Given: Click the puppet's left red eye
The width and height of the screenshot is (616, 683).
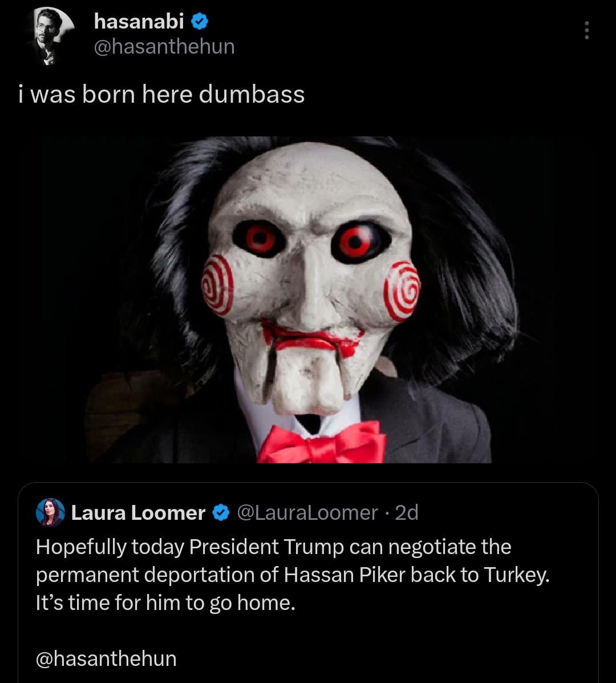Looking at the screenshot, I should pyautogui.click(x=260, y=239).
